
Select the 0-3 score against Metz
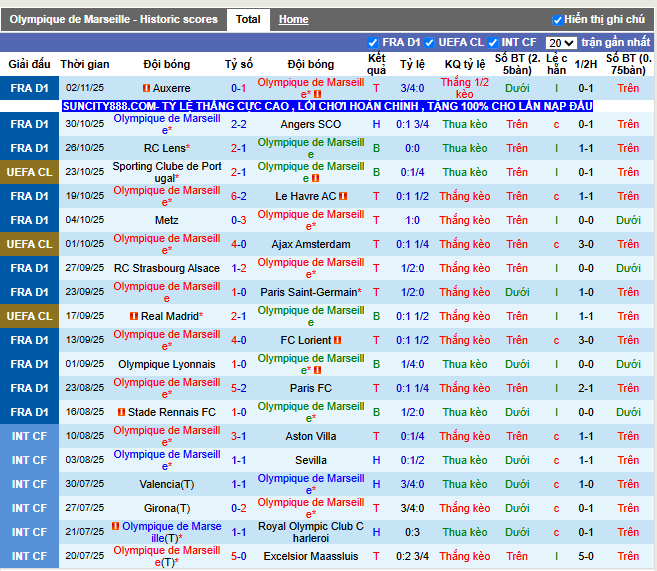238,220
